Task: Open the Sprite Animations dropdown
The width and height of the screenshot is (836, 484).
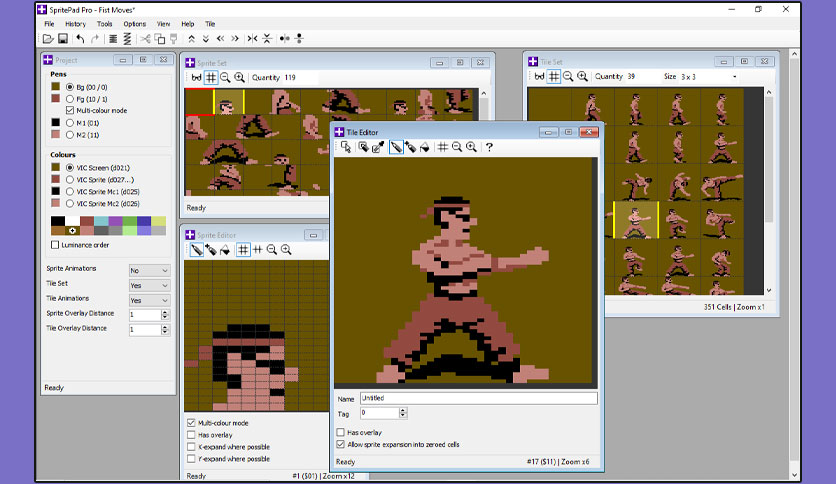Action: tap(149, 270)
